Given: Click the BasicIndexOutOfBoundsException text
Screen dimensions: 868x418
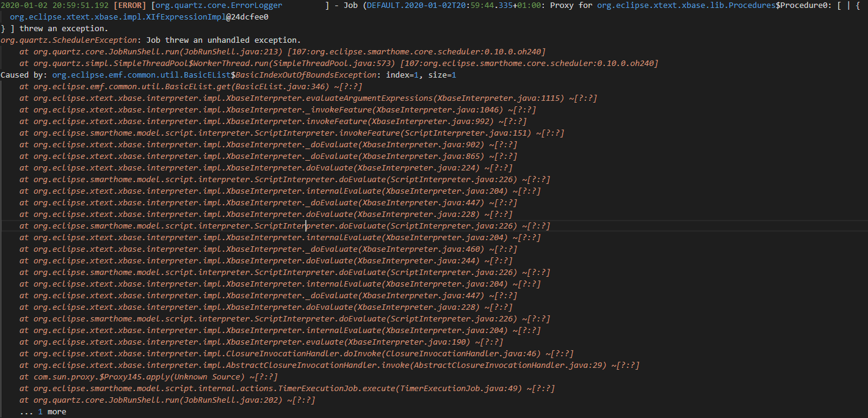Looking at the screenshot, I should pyautogui.click(x=306, y=75).
